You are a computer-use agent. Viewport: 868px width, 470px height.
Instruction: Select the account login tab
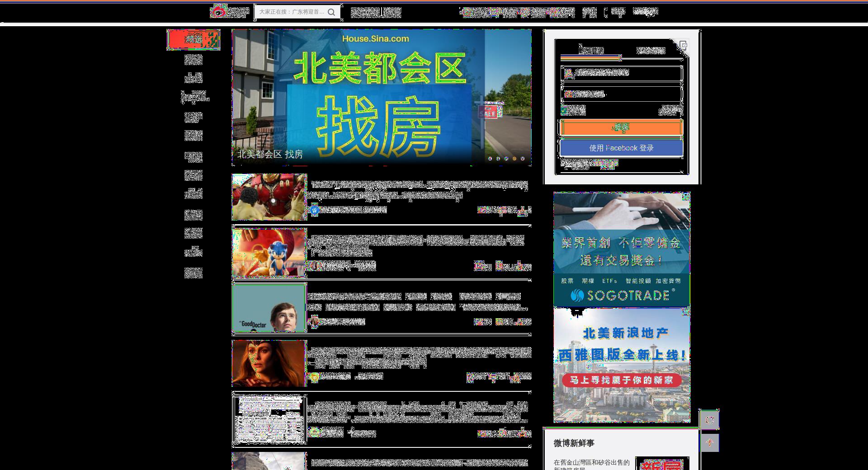[x=591, y=50]
